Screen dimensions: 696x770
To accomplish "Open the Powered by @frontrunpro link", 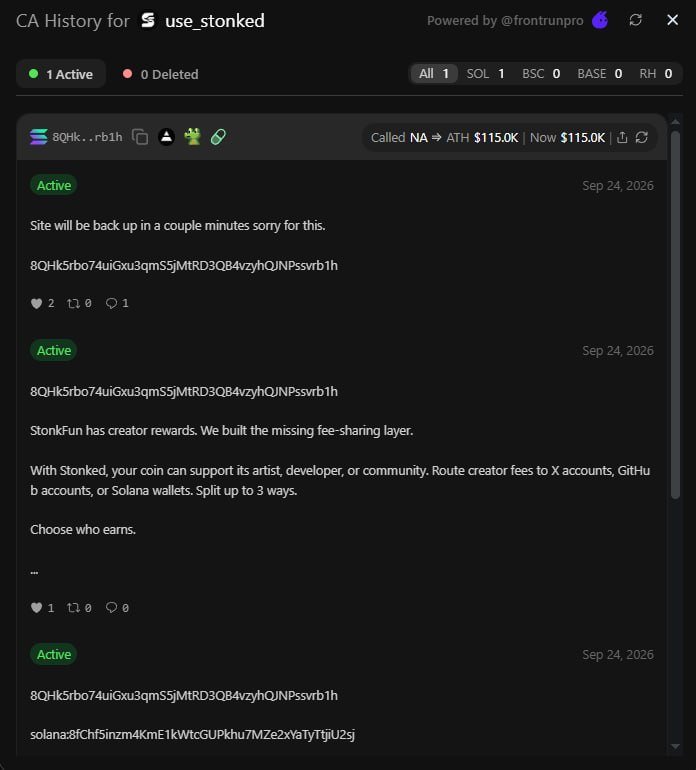I will point(505,21).
